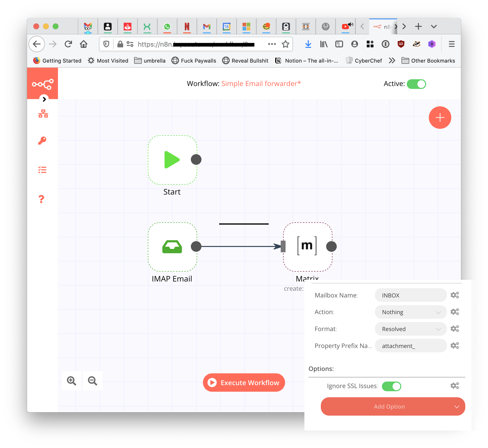
Task: Click the Execute Workflow button
Action: point(244,383)
